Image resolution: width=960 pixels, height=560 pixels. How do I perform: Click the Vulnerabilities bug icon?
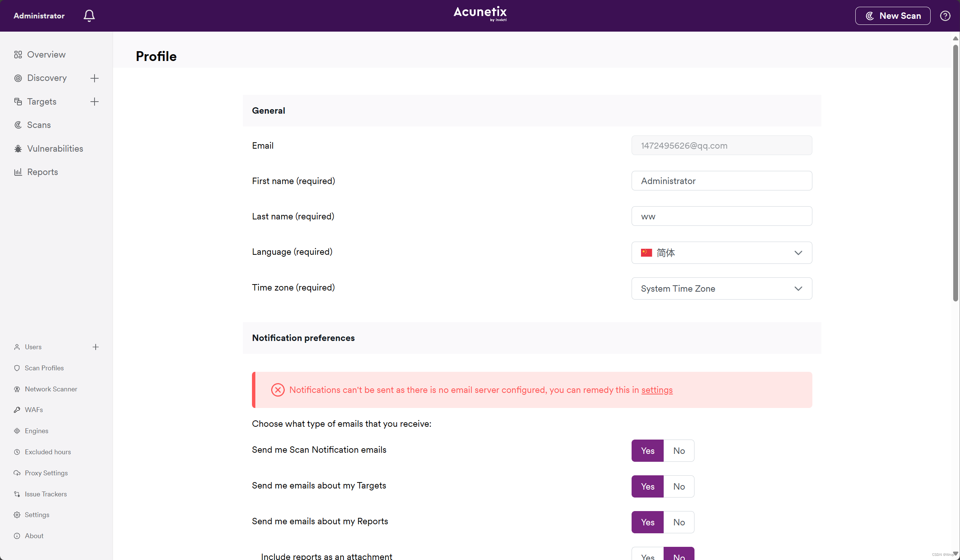coord(18,149)
